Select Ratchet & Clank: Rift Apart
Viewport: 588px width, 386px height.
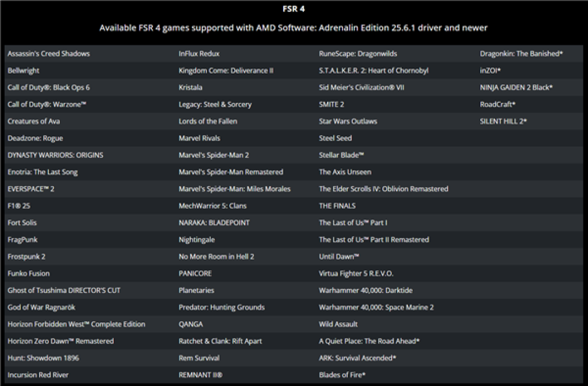(x=220, y=341)
